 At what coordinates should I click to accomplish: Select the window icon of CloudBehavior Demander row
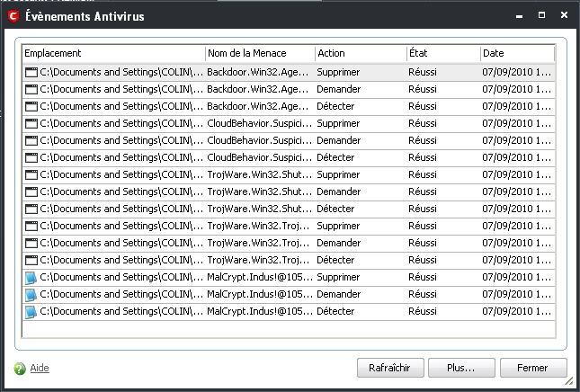pyautogui.click(x=31, y=140)
